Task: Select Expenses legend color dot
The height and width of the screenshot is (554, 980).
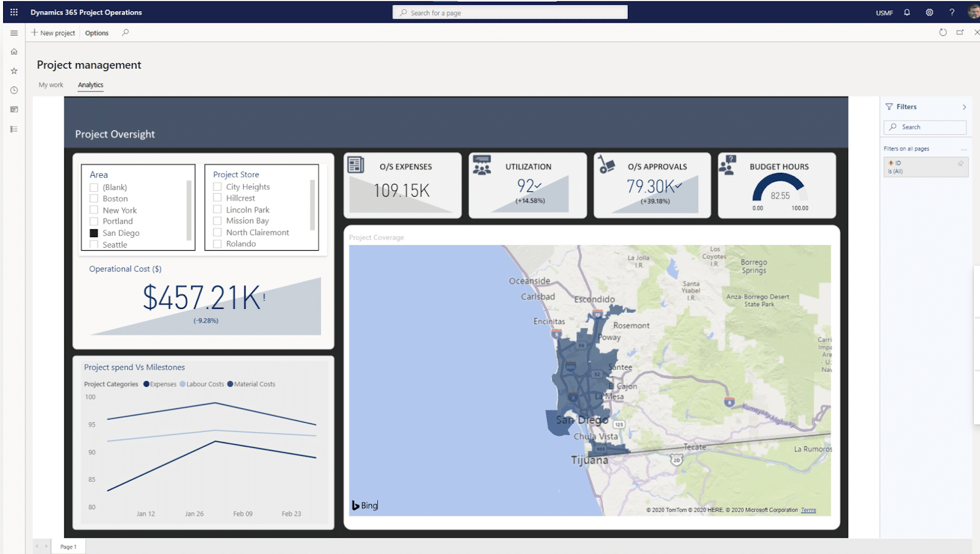Action: [x=146, y=384]
